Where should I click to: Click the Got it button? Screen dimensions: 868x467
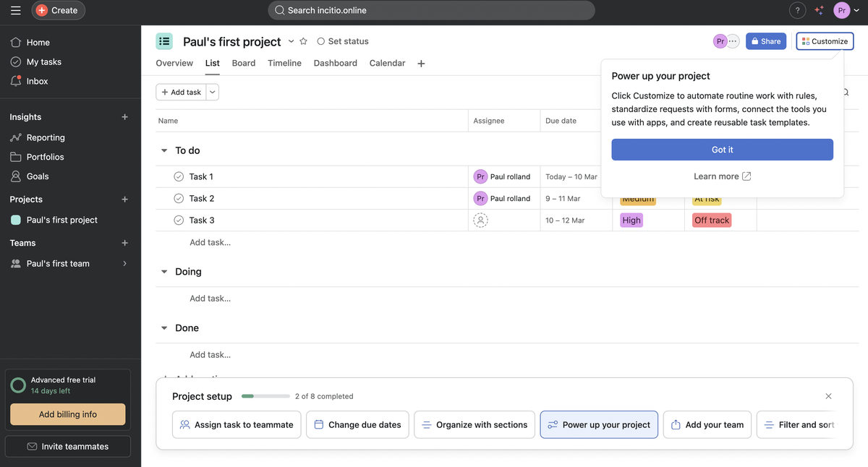click(721, 150)
